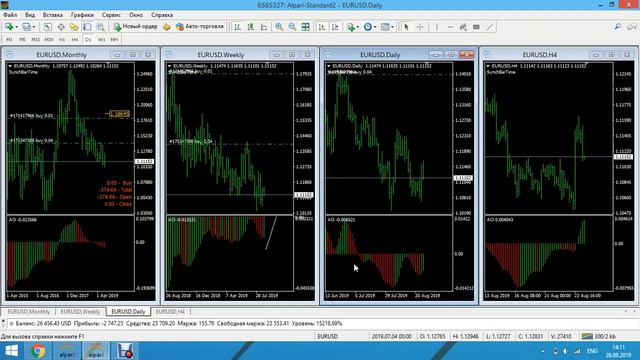Switch timeframe to H1

pyautogui.click(x=62, y=40)
